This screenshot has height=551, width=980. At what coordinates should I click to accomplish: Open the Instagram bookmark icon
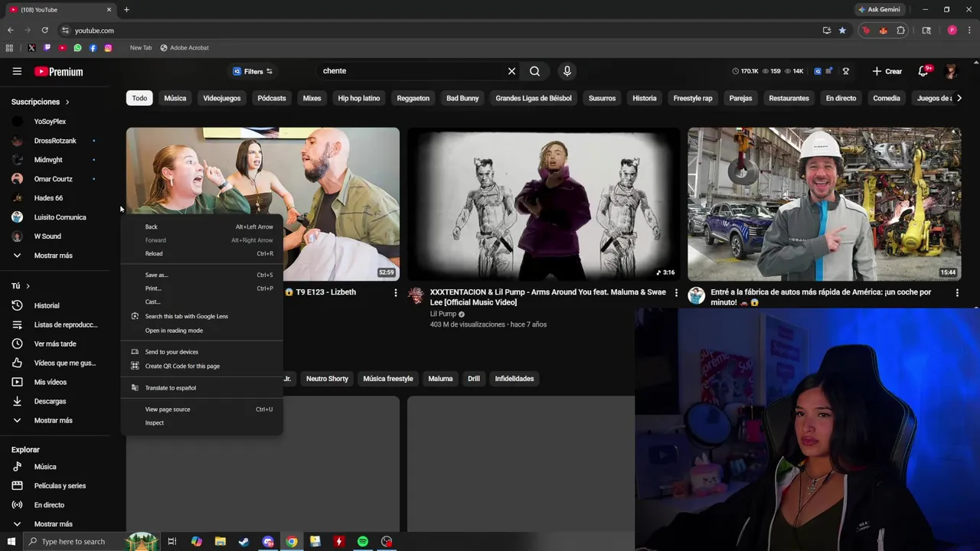click(108, 47)
